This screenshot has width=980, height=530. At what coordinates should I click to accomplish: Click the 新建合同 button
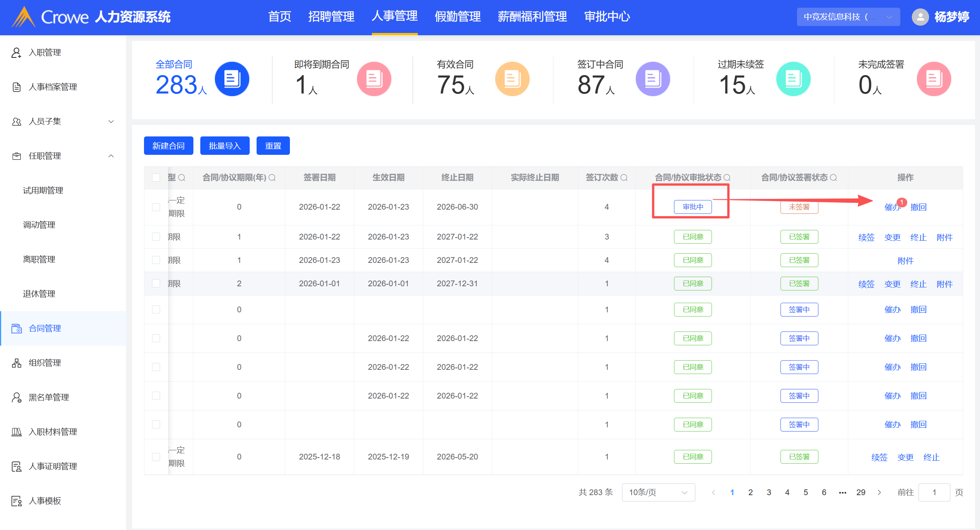(x=169, y=146)
